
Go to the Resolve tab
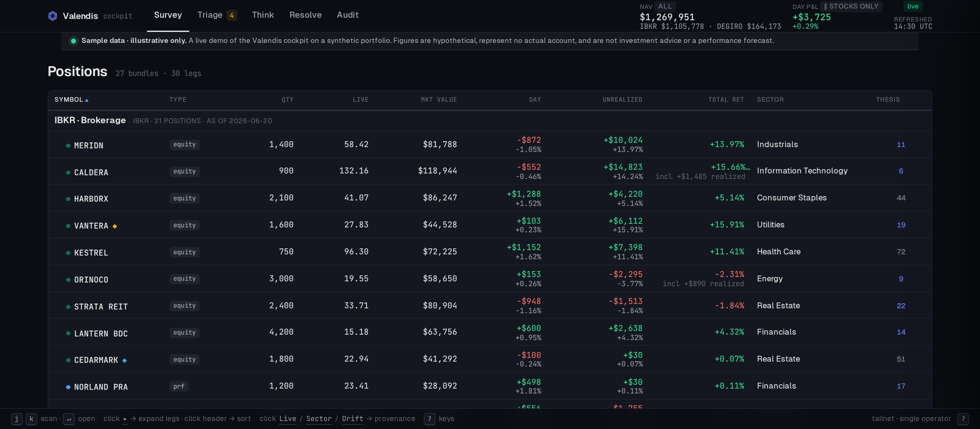click(x=305, y=15)
